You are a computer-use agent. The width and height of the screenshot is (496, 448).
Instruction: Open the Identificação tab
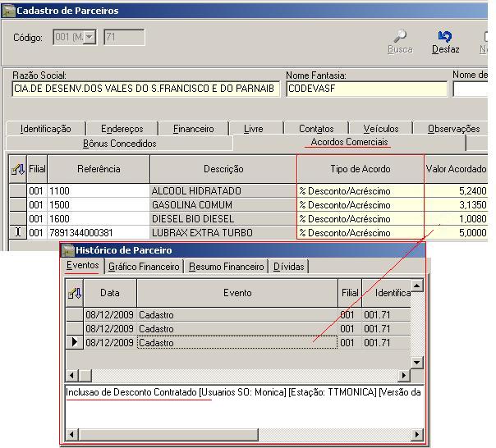(45, 129)
